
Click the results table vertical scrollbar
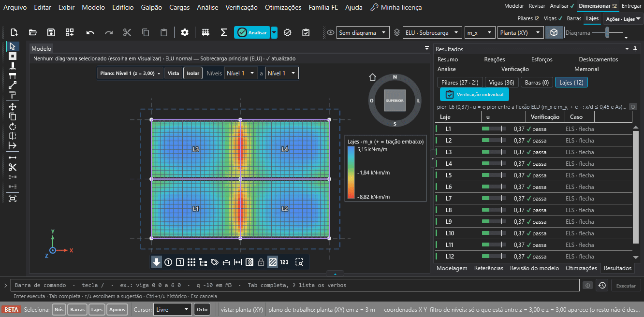pyautogui.click(x=635, y=186)
